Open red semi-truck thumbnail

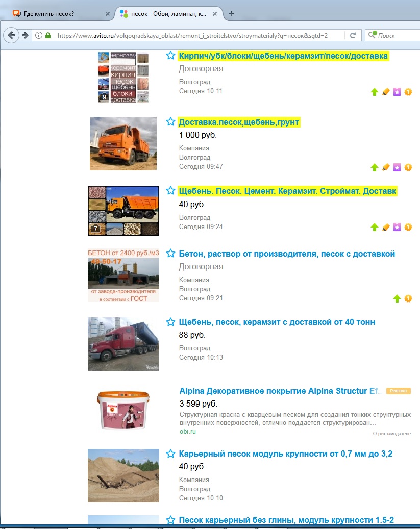point(123,344)
